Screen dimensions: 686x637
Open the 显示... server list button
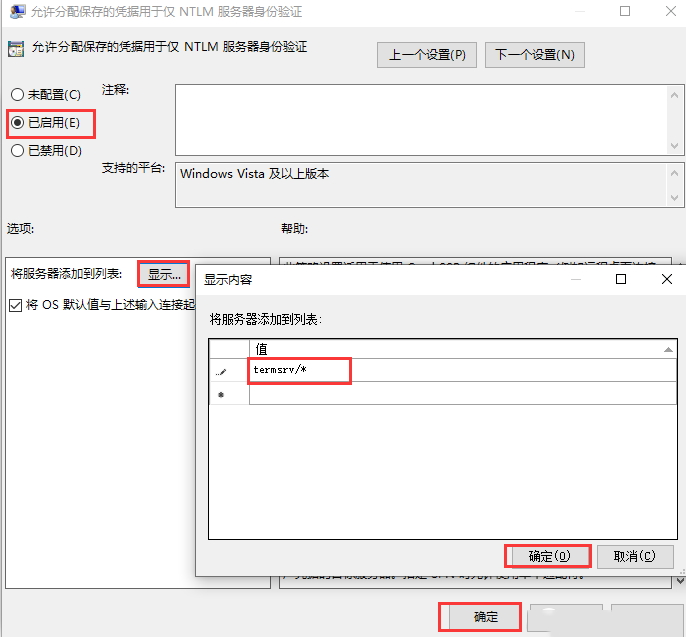pyautogui.click(x=164, y=274)
